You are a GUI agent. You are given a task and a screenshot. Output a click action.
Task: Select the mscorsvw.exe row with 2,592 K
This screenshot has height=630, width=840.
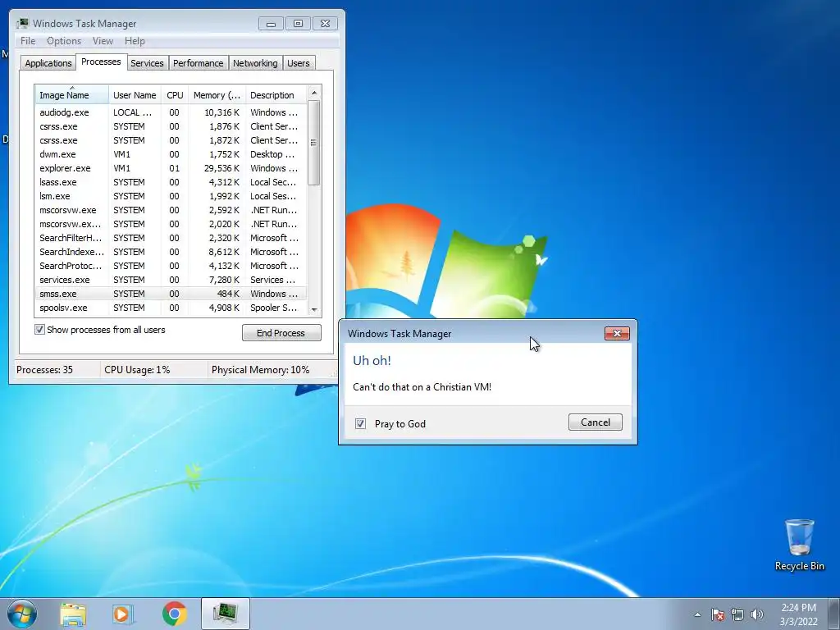pos(171,210)
